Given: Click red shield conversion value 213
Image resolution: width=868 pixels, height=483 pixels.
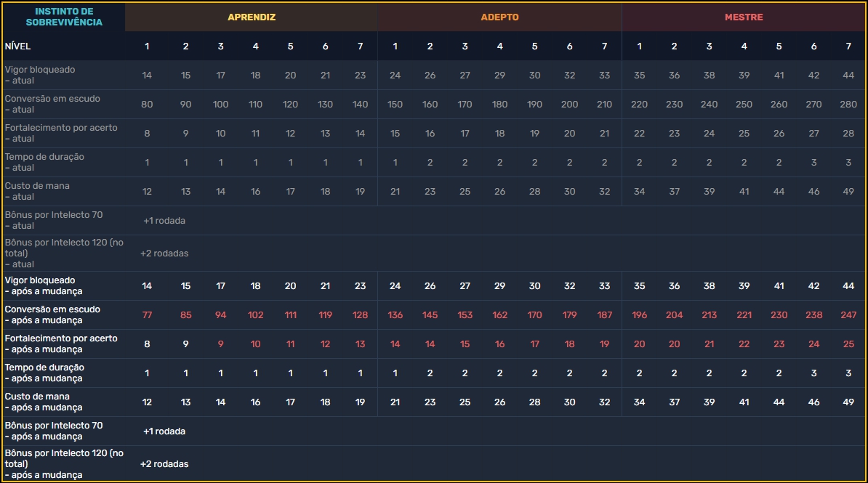Looking at the screenshot, I should click(709, 315).
